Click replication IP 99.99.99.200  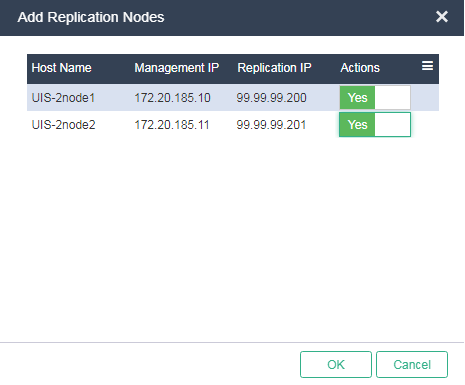(x=271, y=98)
